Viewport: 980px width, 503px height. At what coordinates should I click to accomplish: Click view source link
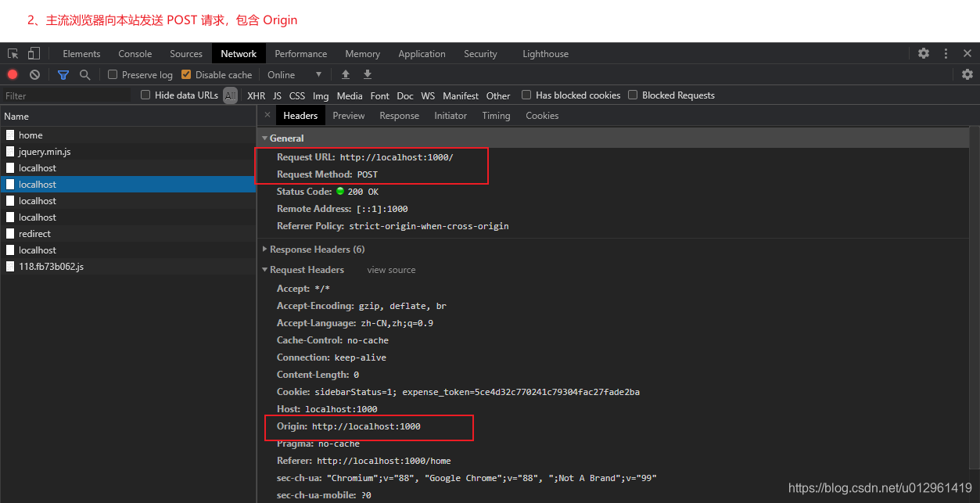(391, 269)
